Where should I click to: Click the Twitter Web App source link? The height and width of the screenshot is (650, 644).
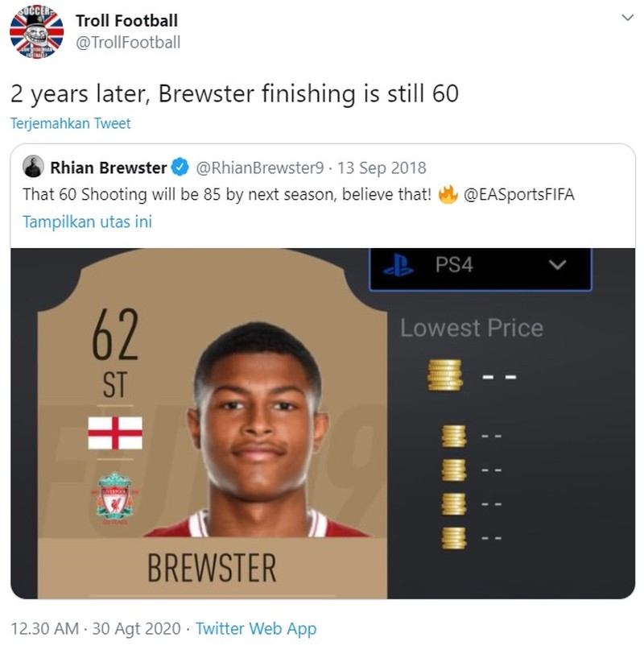click(256, 629)
